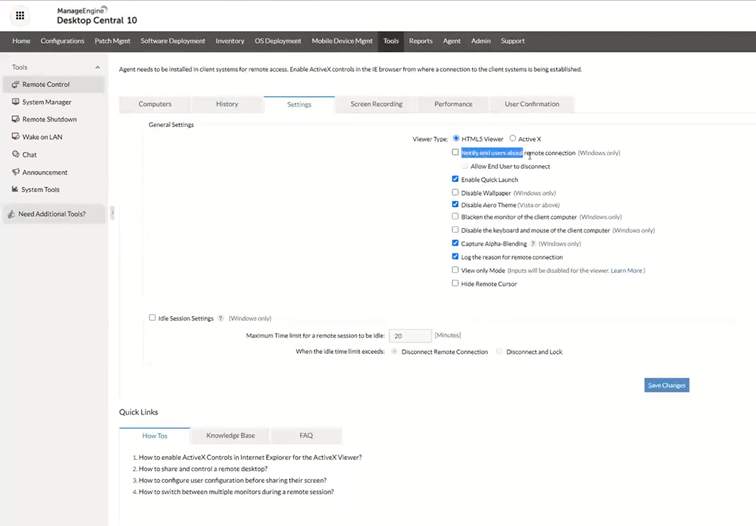This screenshot has height=526, width=756.
Task: Open the Configurations menu
Action: coord(62,41)
